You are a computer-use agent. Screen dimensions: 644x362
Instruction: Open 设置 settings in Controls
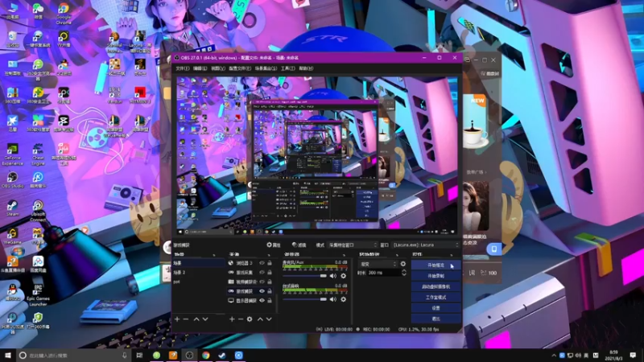[436, 308]
